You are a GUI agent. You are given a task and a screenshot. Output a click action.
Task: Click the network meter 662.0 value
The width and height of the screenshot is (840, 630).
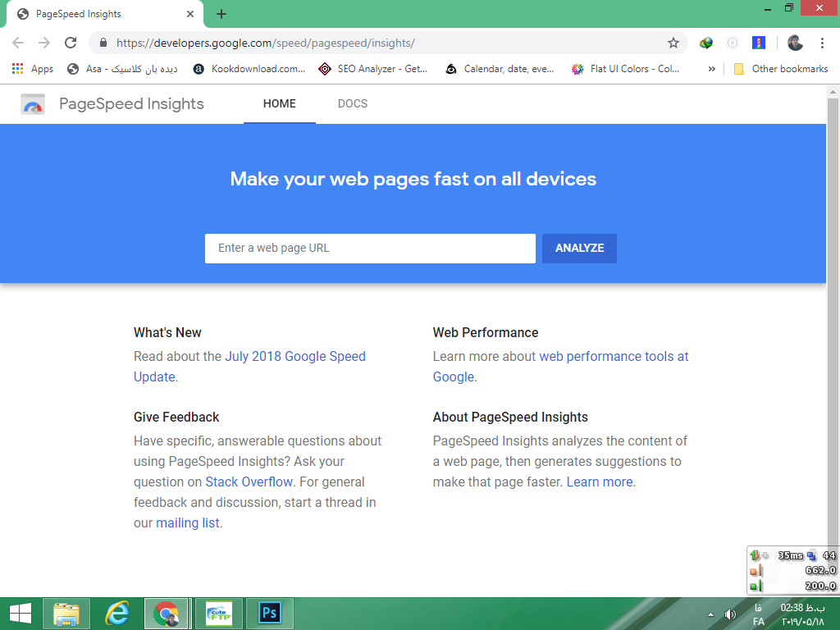tap(820, 571)
